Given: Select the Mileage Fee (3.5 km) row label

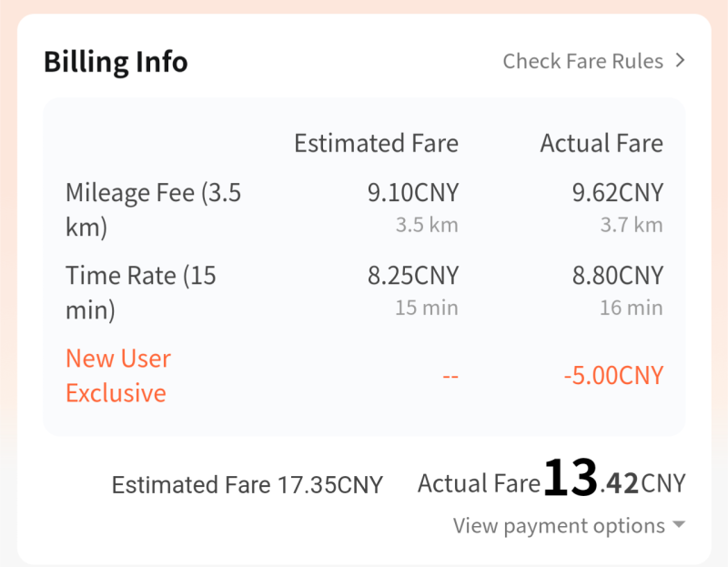Looking at the screenshot, I should click(153, 209).
